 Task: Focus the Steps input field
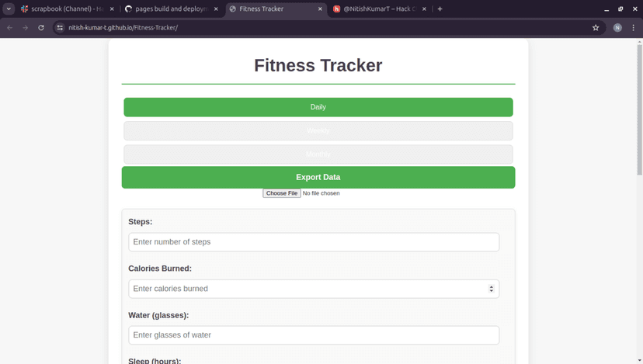pyautogui.click(x=314, y=242)
